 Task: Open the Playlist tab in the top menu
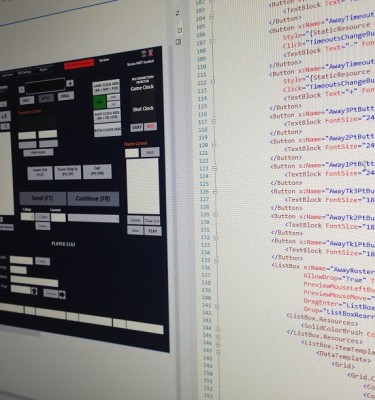tap(44, 70)
